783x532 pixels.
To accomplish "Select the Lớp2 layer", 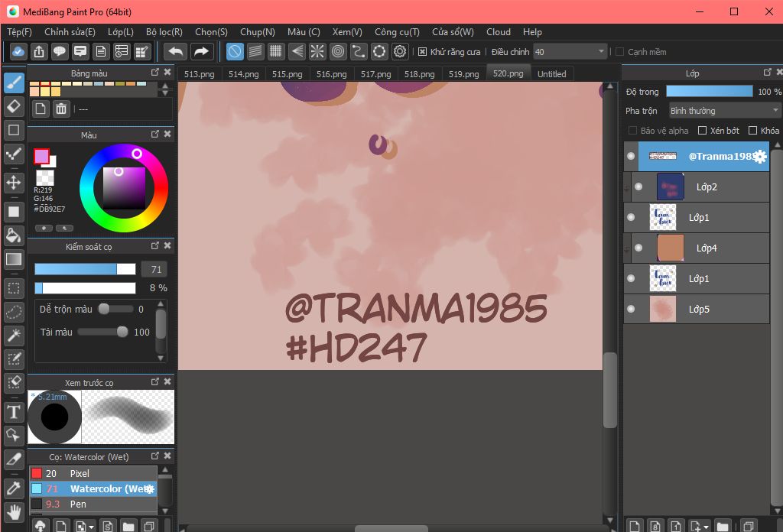I will (x=700, y=187).
